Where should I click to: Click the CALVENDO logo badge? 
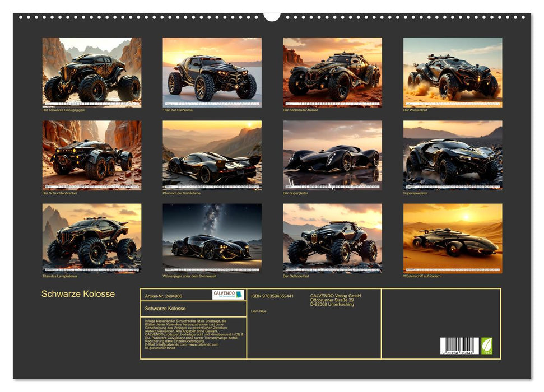tap(228, 295)
